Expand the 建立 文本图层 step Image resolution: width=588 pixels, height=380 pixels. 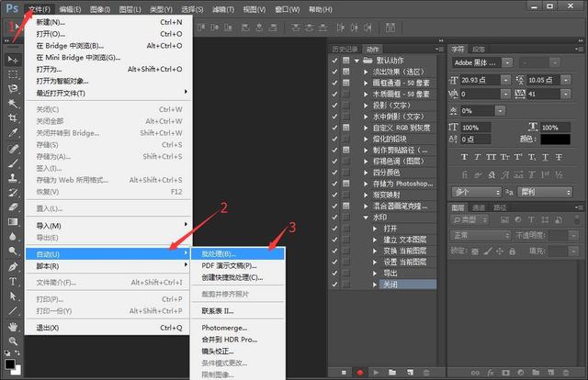375,240
